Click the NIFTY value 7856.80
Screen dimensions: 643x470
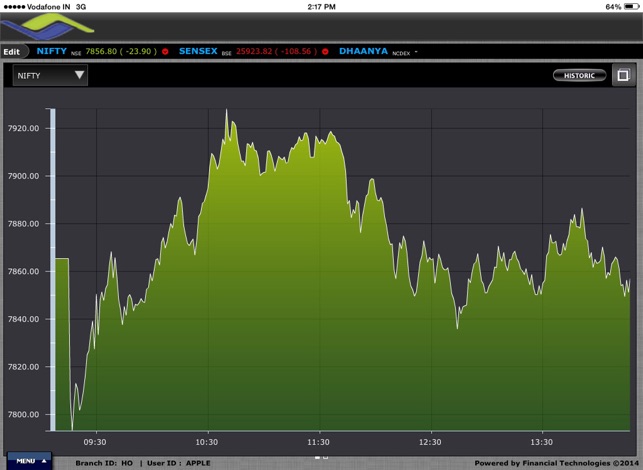pyautogui.click(x=101, y=51)
